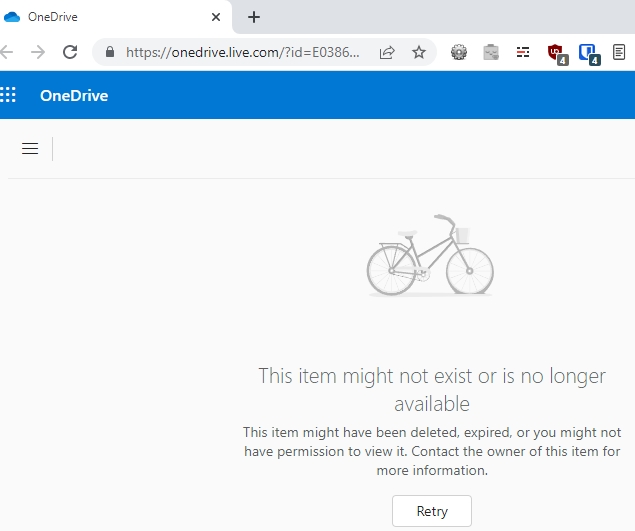Open the blue extension with badge 4

coord(589,54)
